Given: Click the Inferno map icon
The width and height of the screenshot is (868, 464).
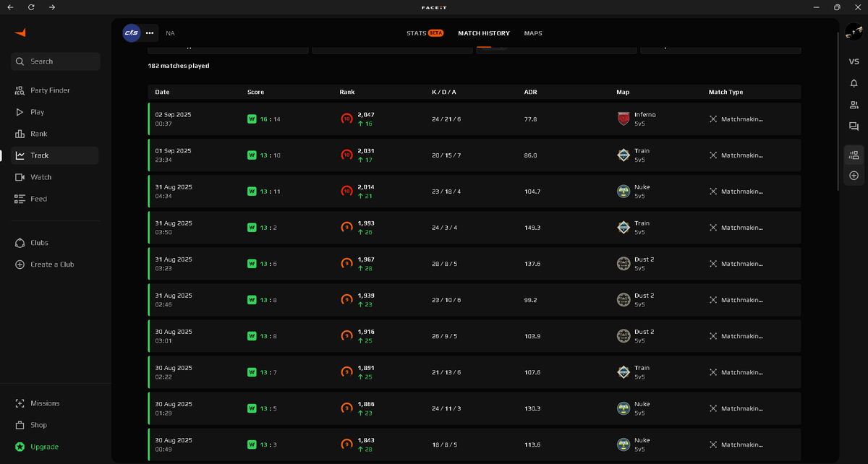Looking at the screenshot, I should pos(624,119).
